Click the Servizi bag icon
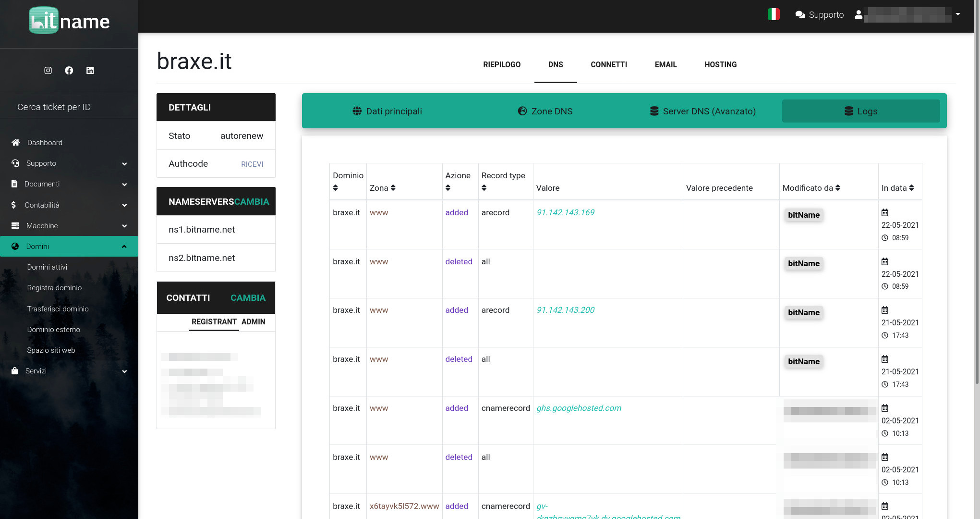This screenshot has width=980, height=519. click(15, 371)
